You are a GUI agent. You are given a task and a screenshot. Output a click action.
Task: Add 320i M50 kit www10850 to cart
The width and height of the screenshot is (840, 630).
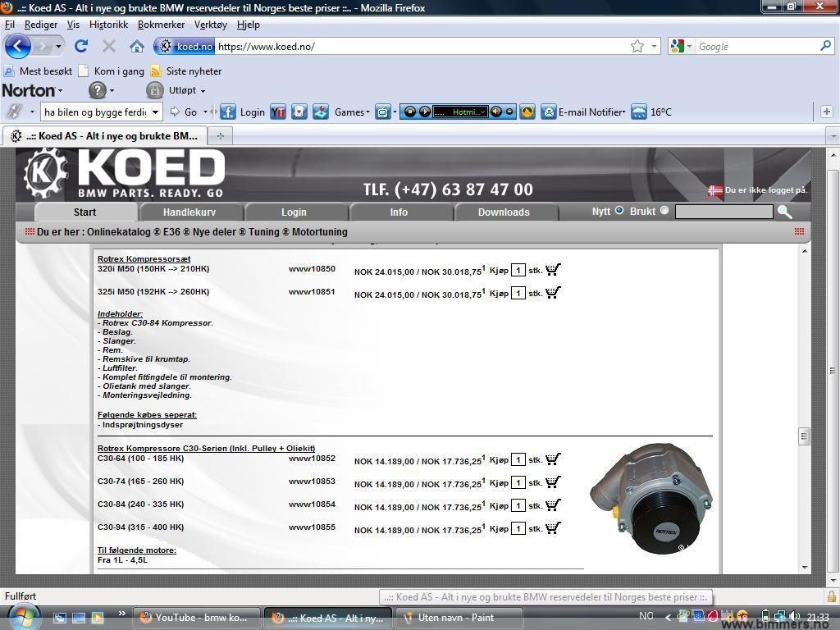tap(553, 269)
